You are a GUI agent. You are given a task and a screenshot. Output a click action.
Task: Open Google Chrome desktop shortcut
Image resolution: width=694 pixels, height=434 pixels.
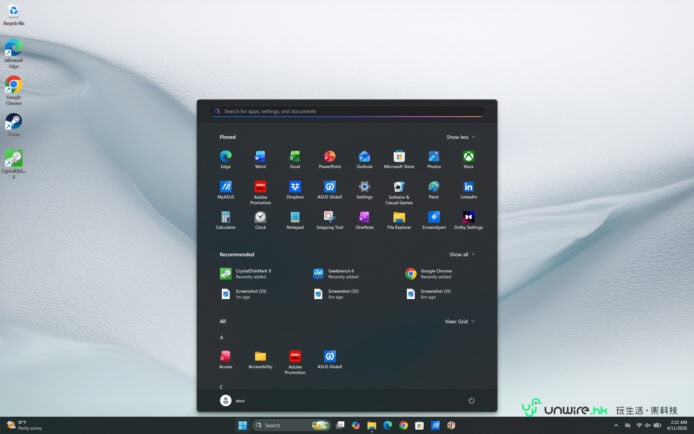(x=13, y=90)
